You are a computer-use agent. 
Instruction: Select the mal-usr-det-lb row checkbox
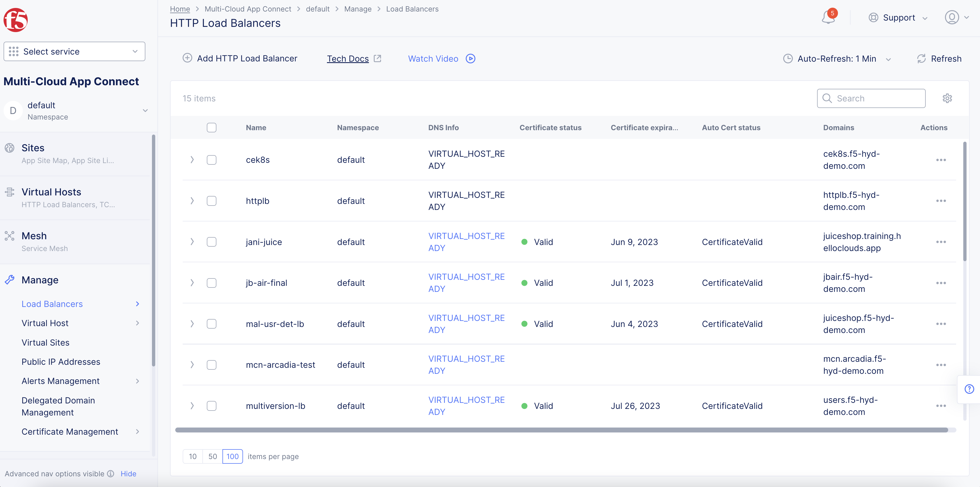[x=211, y=324]
